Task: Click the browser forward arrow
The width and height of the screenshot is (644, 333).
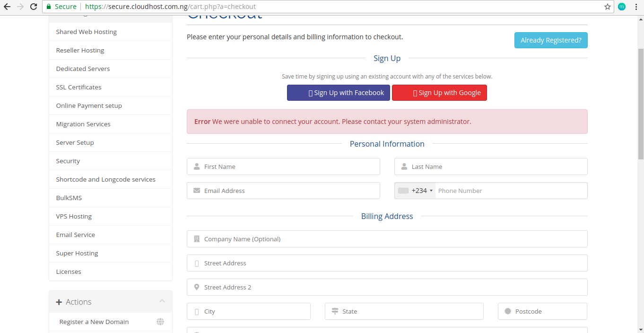Action: [20, 7]
